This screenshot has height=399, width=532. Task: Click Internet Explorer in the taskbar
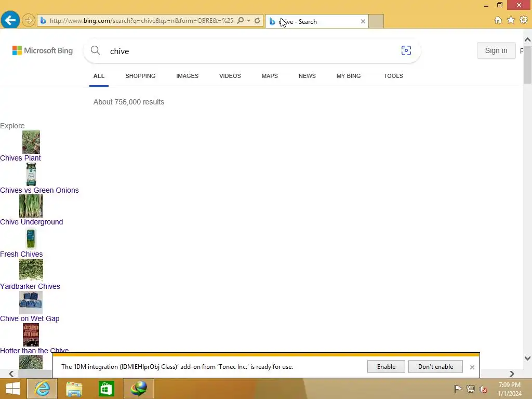point(42,389)
